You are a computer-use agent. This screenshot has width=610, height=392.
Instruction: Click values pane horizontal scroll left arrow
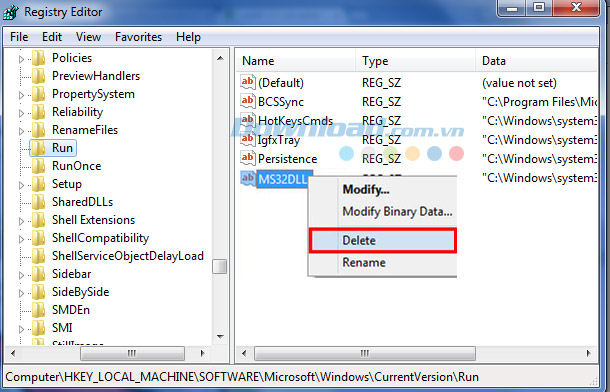(x=244, y=354)
